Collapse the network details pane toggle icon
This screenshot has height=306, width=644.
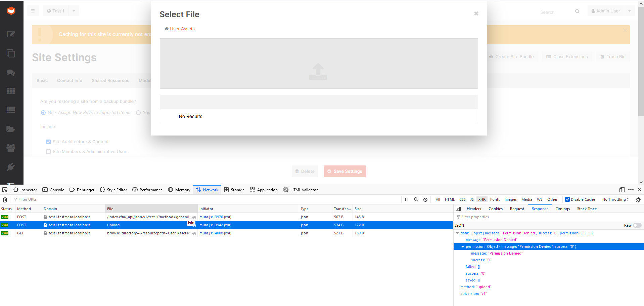[458, 209]
